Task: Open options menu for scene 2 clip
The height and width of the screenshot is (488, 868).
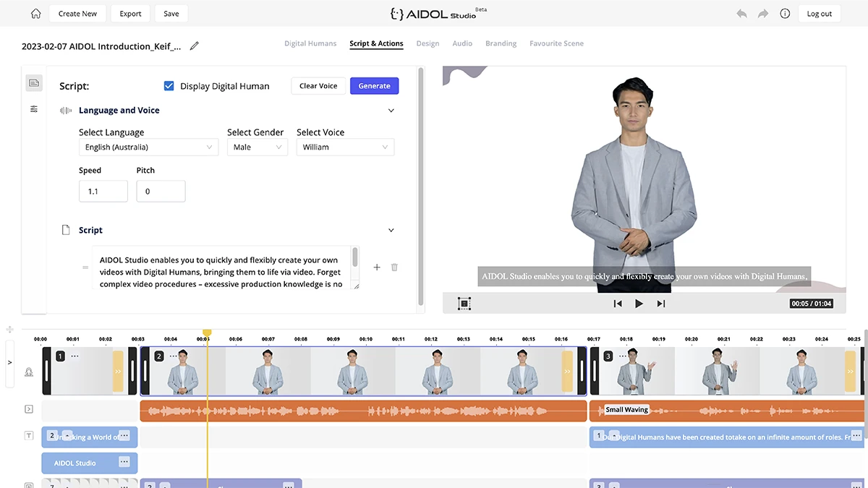Action: [x=172, y=356]
